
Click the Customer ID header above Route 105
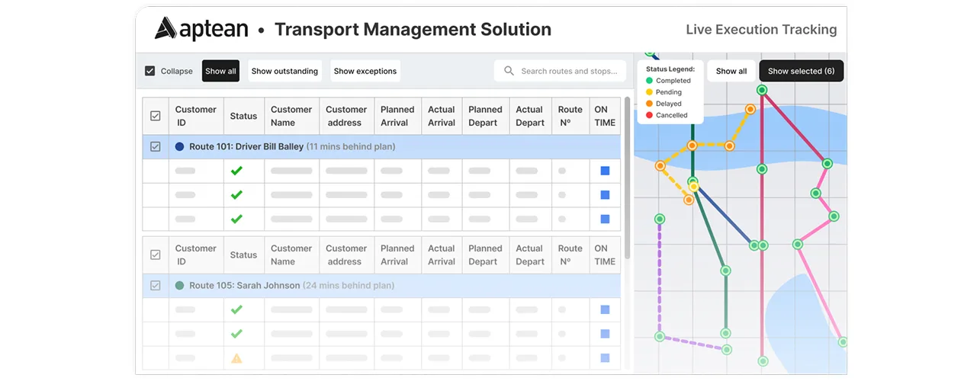196,255
